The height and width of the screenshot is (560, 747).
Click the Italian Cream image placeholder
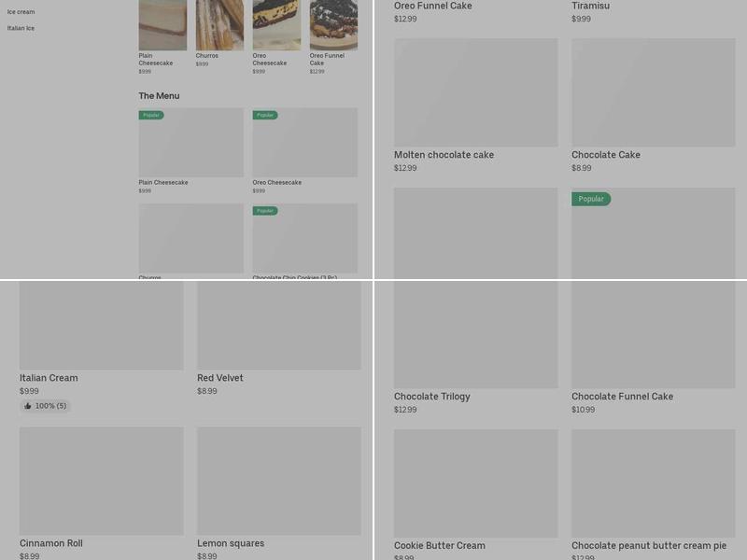102,326
